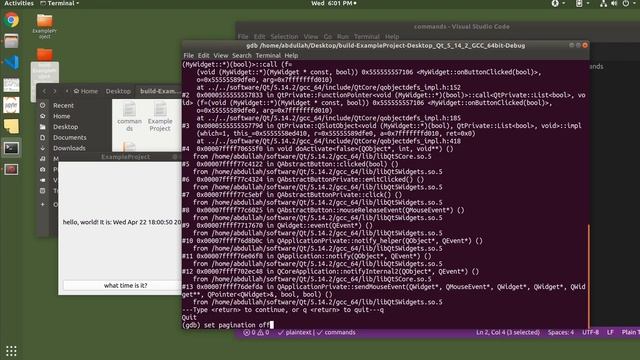Select the ExampleProject folder on the desktop
640x360 pixels.
click(44, 26)
